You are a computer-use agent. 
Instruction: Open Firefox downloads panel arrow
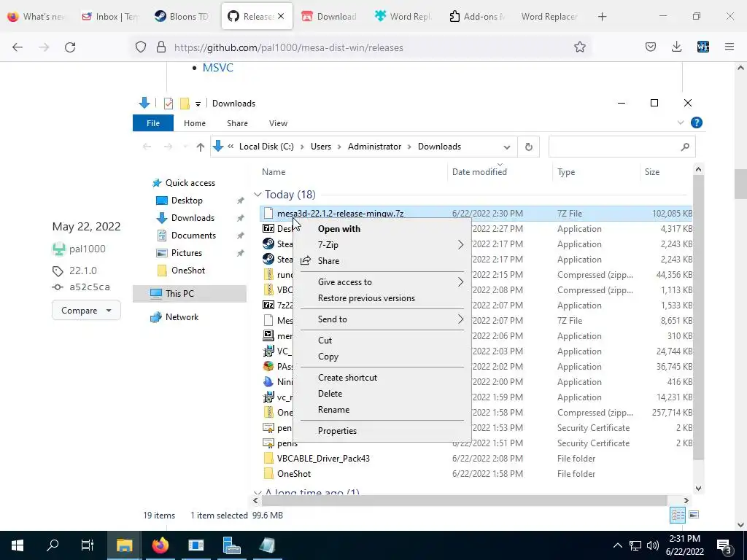click(x=676, y=47)
